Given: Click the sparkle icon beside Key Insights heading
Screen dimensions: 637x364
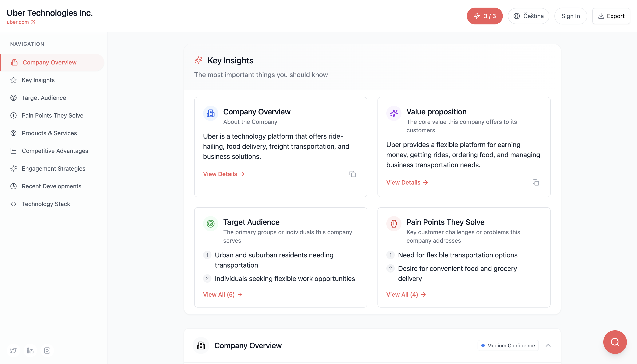Looking at the screenshot, I should pos(198,60).
